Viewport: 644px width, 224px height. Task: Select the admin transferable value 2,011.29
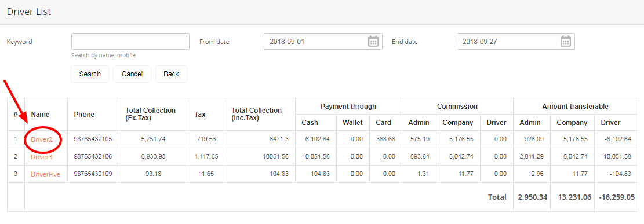pos(531,157)
